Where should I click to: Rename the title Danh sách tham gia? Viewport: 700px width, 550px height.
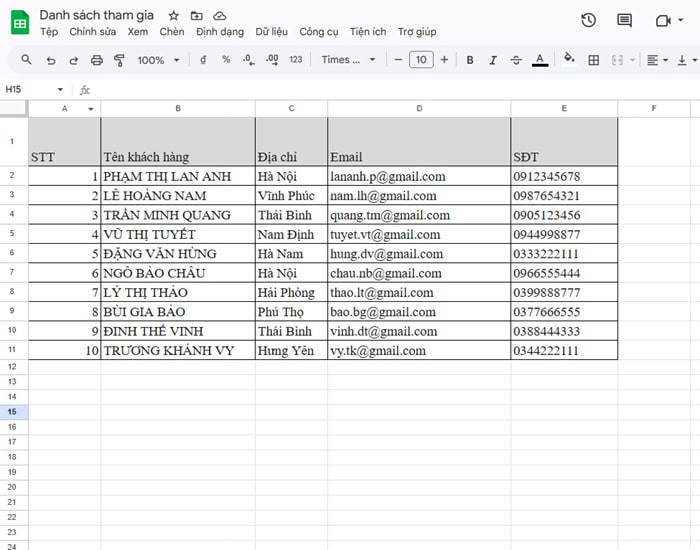click(96, 15)
